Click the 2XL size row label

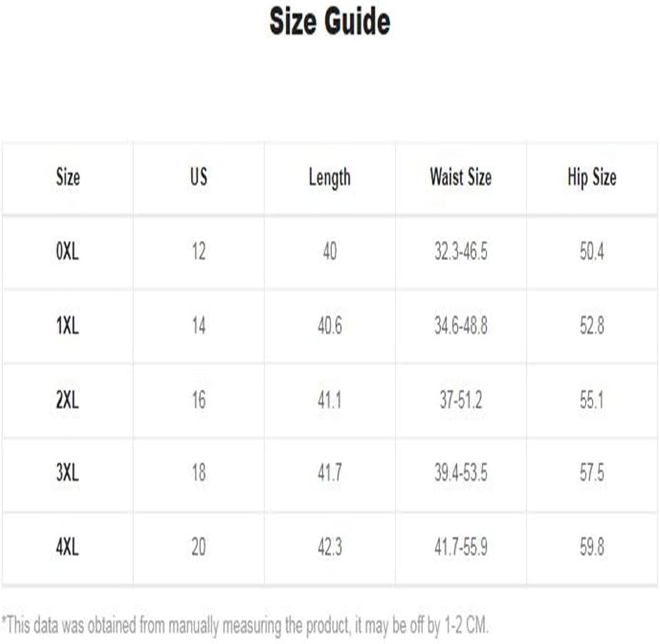(68, 399)
